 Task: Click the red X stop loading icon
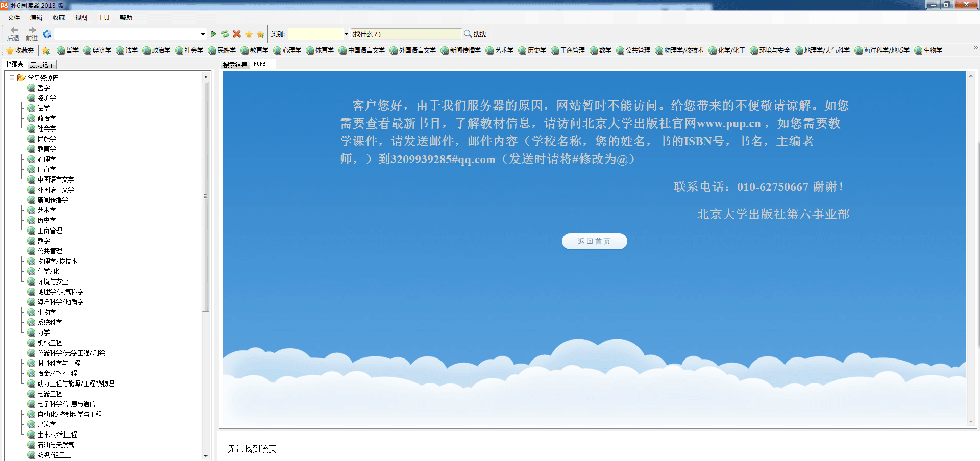click(x=236, y=34)
